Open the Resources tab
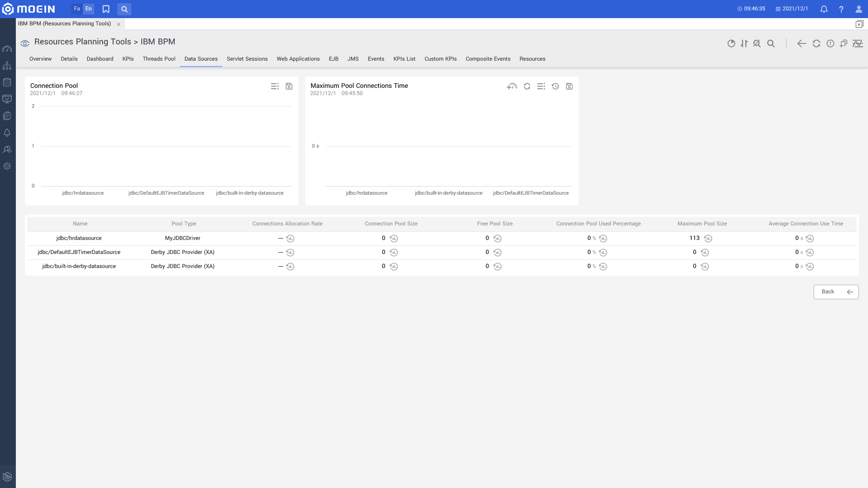Screen dimensions: 868x488 pyautogui.click(x=532, y=59)
